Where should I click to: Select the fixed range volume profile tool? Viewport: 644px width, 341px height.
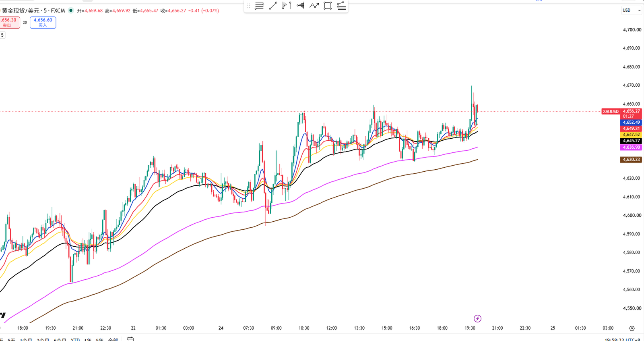[287, 6]
